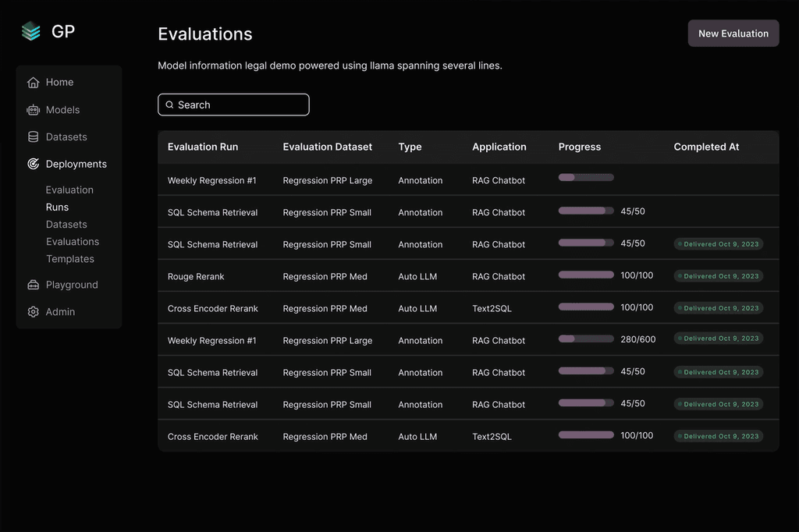
Task: Sort by Completed At column header
Action: 706,147
